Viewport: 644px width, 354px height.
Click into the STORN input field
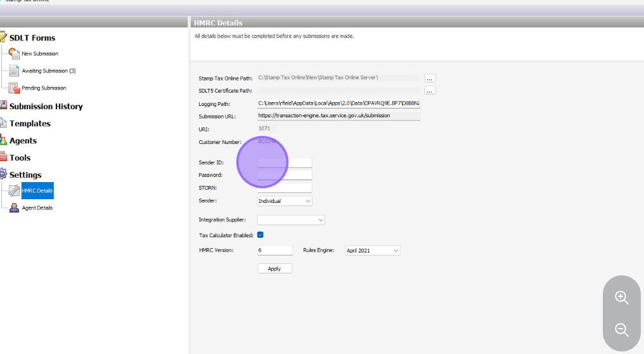click(285, 188)
